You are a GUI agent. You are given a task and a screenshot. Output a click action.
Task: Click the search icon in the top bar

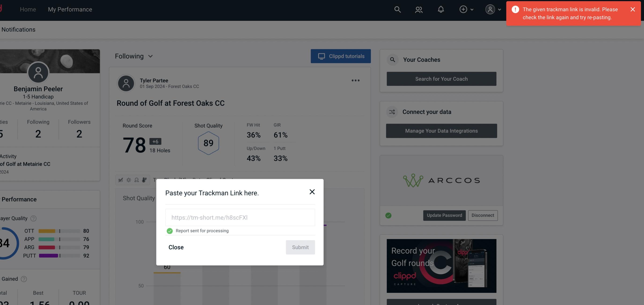point(397,9)
